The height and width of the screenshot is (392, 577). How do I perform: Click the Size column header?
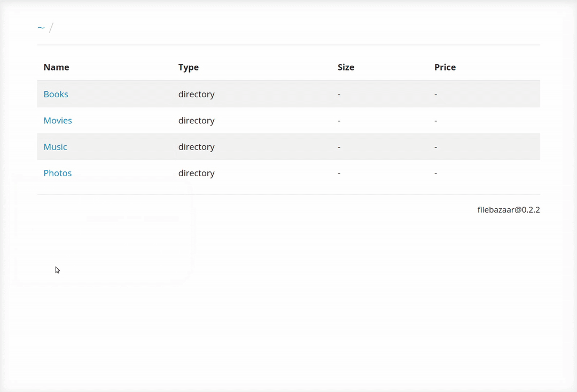[346, 67]
